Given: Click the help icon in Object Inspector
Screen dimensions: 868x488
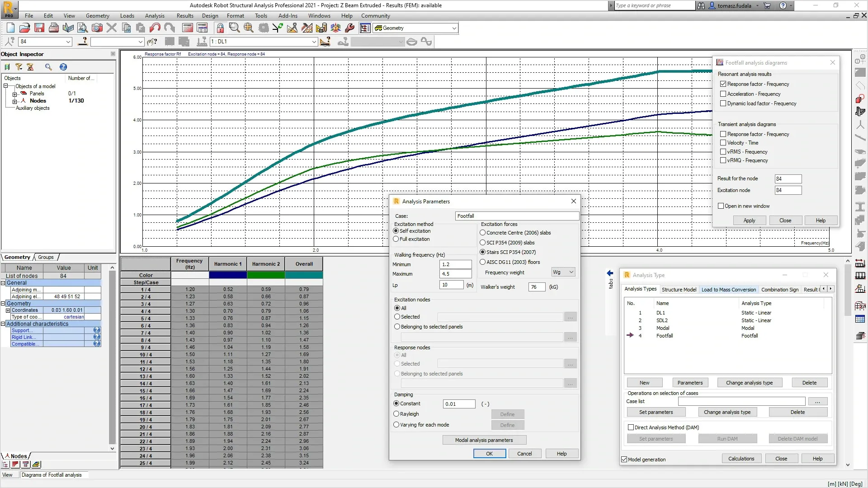Looking at the screenshot, I should 63,67.
